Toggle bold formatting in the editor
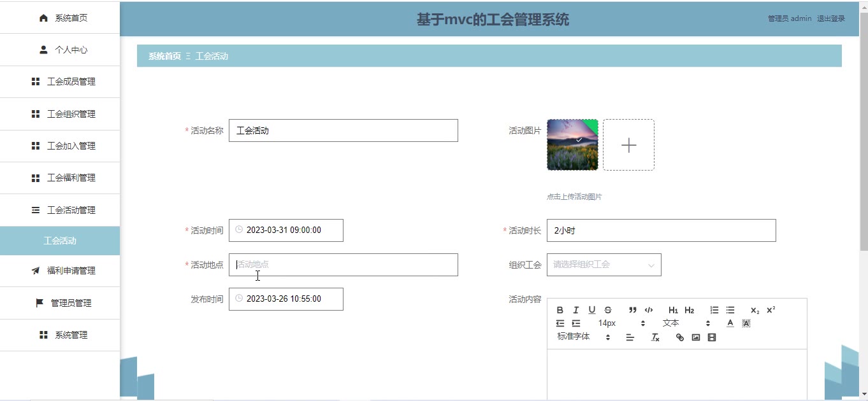 coord(560,310)
